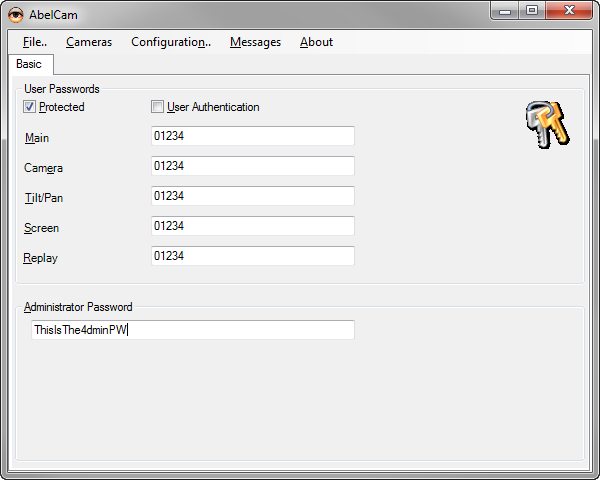Maximize the AbelCam window

tap(532, 11)
